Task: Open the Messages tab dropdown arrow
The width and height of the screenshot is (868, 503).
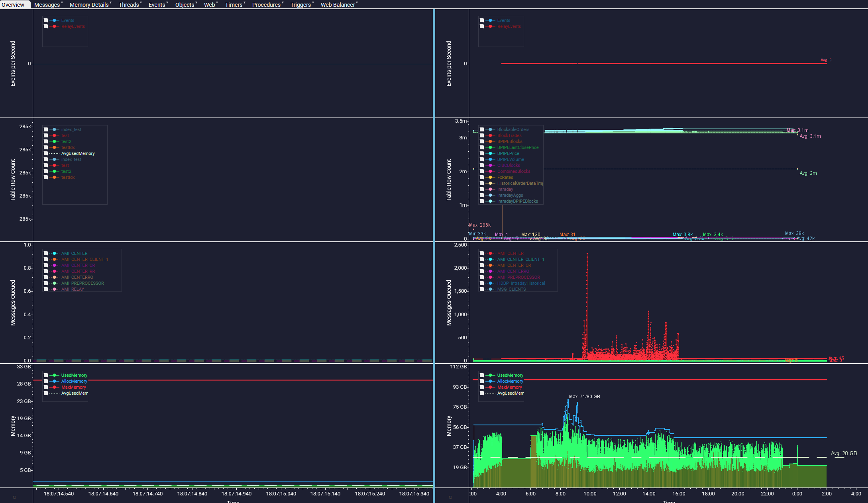Action: (x=62, y=3)
